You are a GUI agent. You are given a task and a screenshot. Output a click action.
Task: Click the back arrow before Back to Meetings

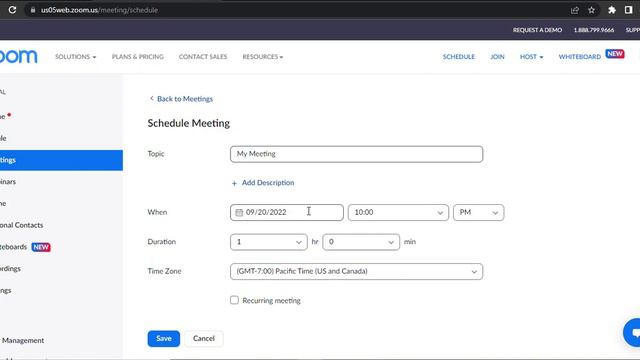coord(152,98)
